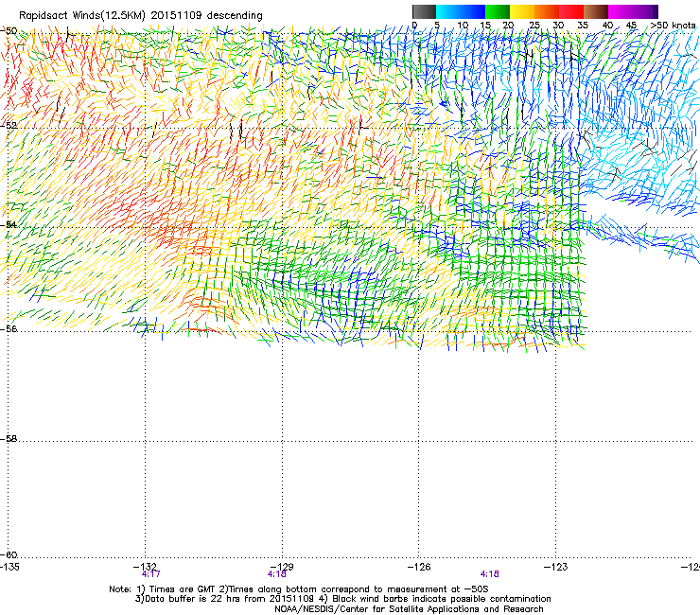Viewport: 700px width, 615px height.
Task: Select the green 15-20 knots legend swatch
Action: pyautogui.click(x=498, y=11)
